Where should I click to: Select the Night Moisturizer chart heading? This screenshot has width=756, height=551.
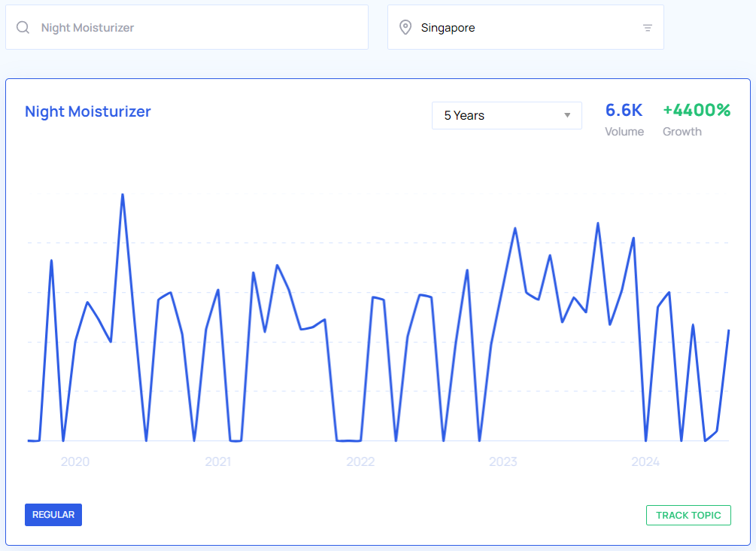coord(88,111)
